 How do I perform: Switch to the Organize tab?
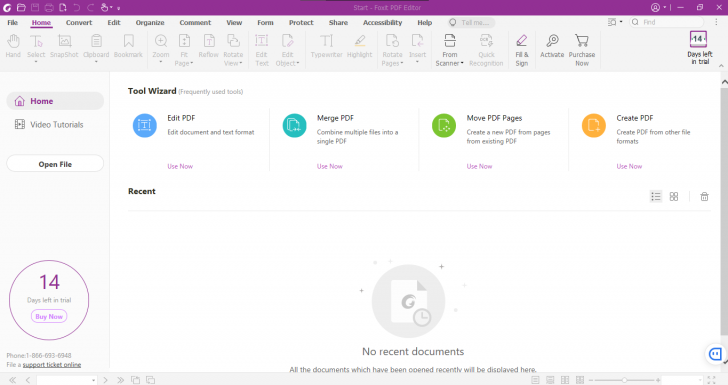pos(150,22)
